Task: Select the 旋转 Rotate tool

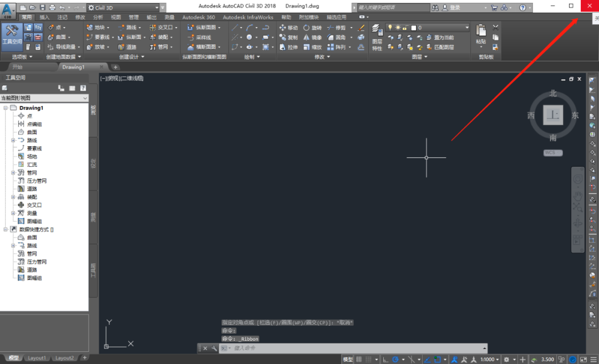Action: [x=312, y=28]
